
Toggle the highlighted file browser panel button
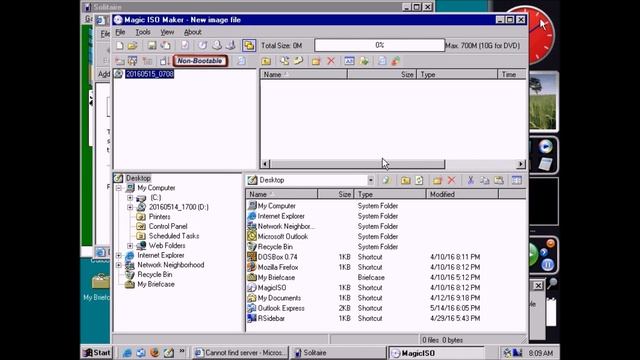coord(249,45)
